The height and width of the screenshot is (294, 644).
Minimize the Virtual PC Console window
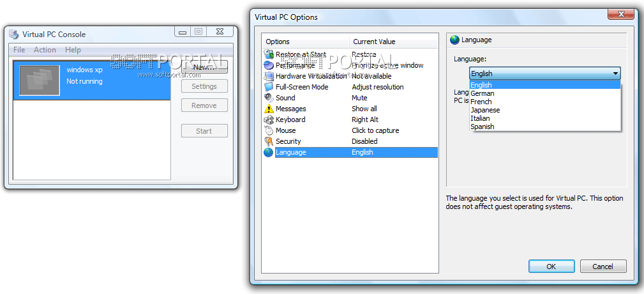coord(183,32)
